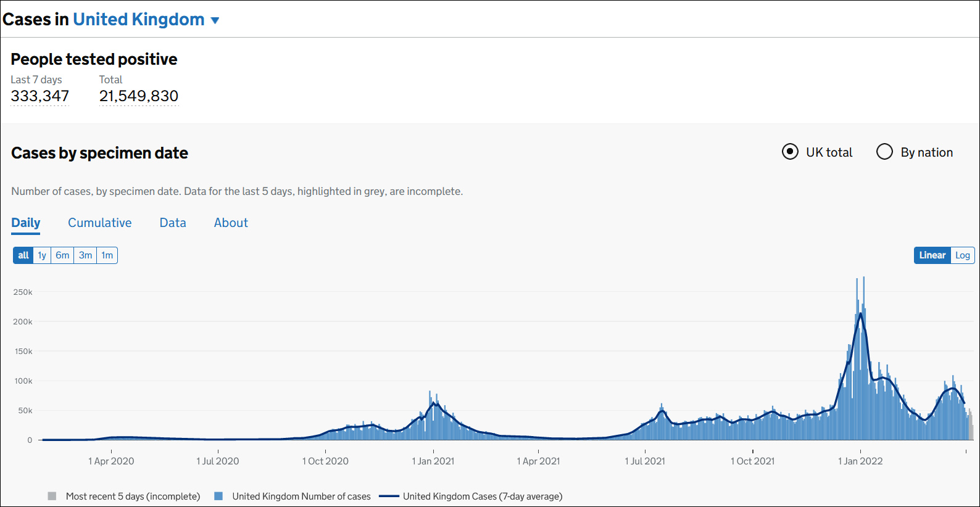Click the United Kingdom area link
The image size is (980, 507).
tap(139, 20)
